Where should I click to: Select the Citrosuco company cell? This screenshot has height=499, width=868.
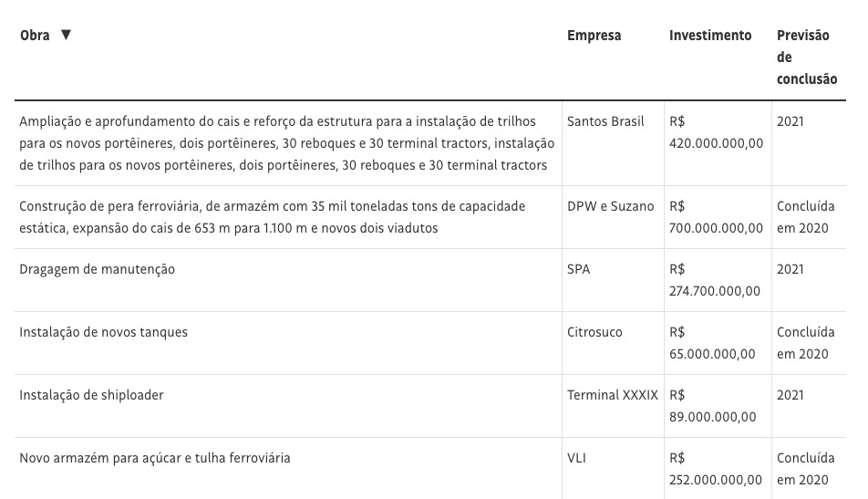click(594, 332)
